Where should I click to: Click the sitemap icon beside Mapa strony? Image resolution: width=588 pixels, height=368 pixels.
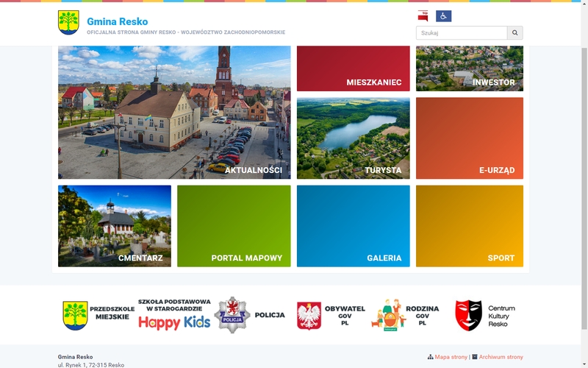(x=431, y=357)
